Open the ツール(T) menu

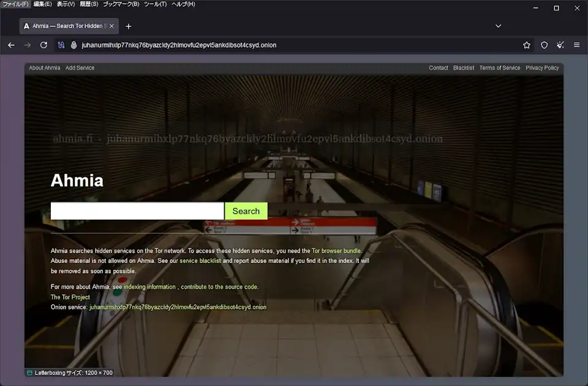(x=155, y=4)
